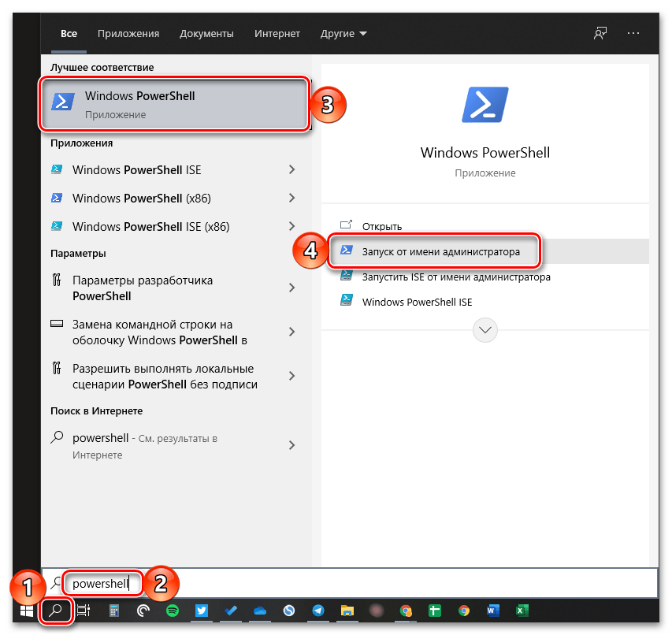Open the three-dots more options menu

tap(633, 34)
